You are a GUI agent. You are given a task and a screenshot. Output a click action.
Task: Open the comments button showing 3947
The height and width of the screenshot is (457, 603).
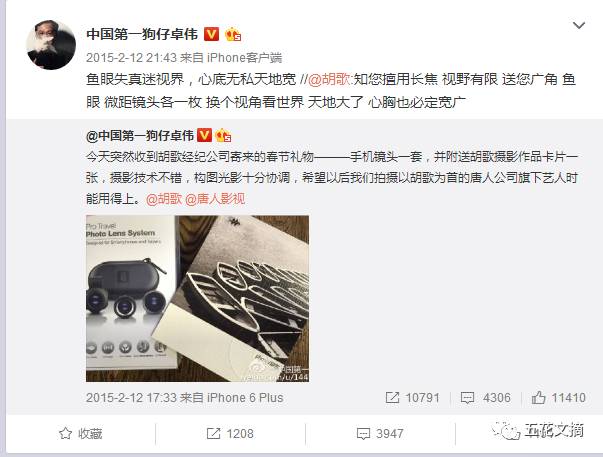[380, 434]
